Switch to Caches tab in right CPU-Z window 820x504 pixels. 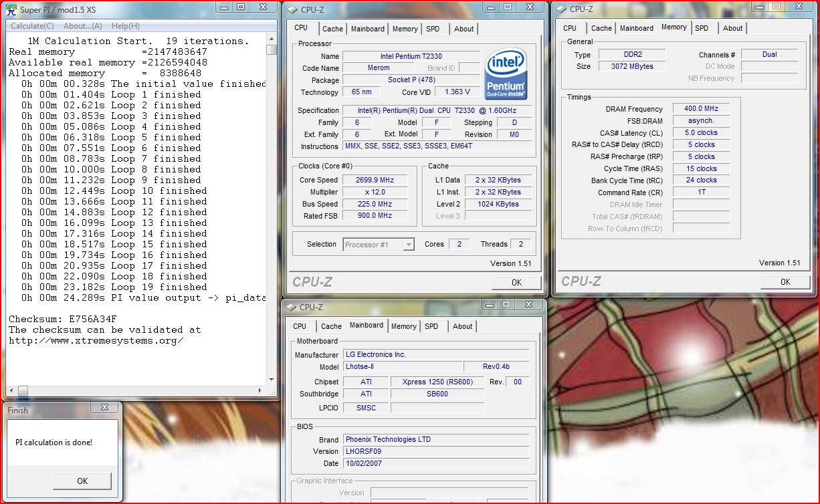coord(601,28)
